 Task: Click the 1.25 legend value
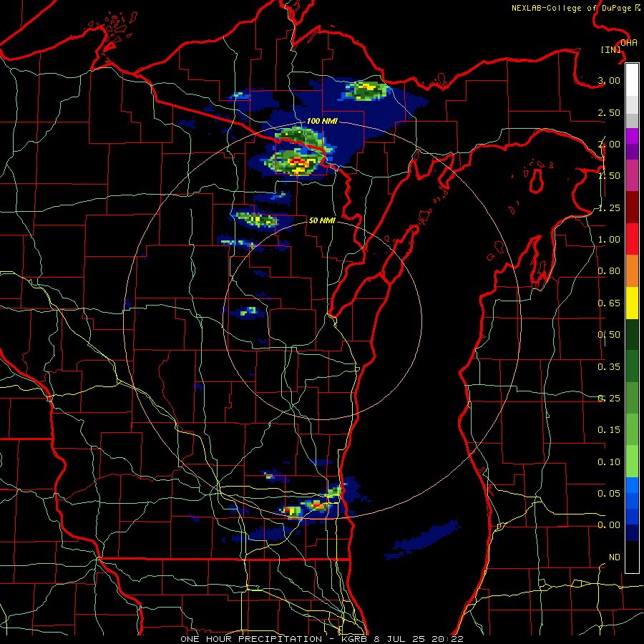609,208
